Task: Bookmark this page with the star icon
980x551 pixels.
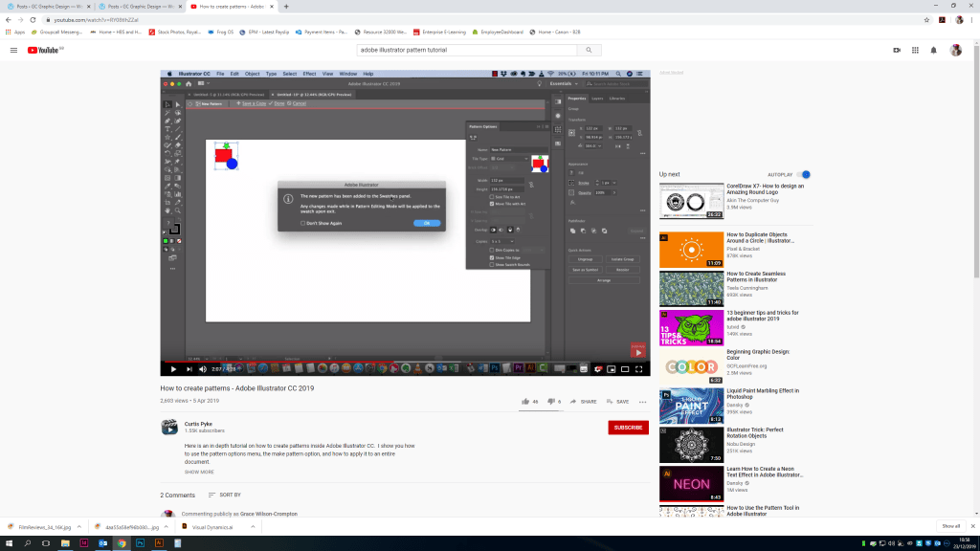Action: 926,19
